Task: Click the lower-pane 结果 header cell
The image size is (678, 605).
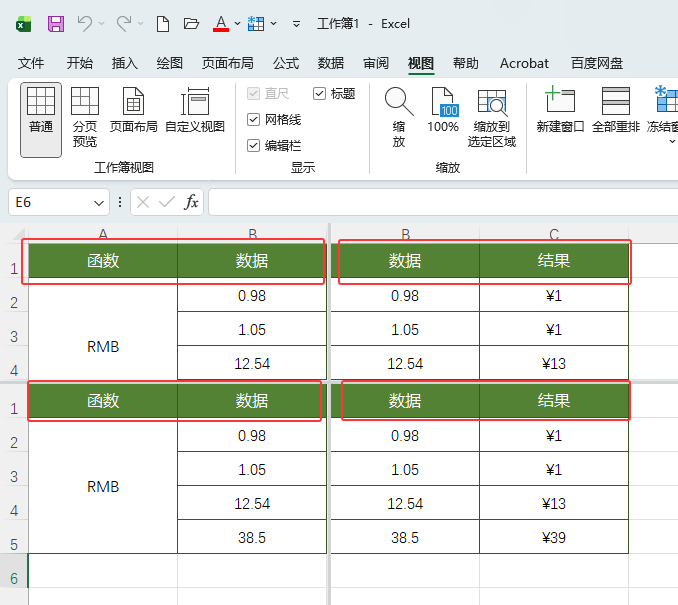Action: (554, 400)
